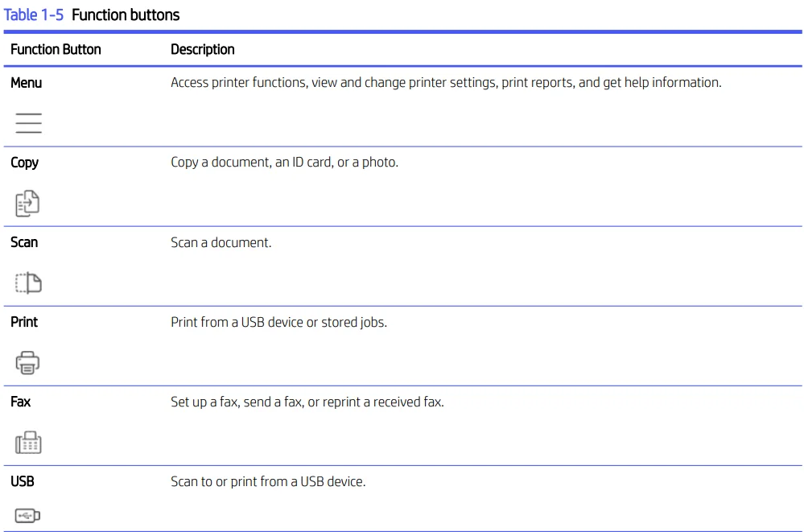The width and height of the screenshot is (804, 532).
Task: Click the USB drive icon
Action: coord(27,515)
